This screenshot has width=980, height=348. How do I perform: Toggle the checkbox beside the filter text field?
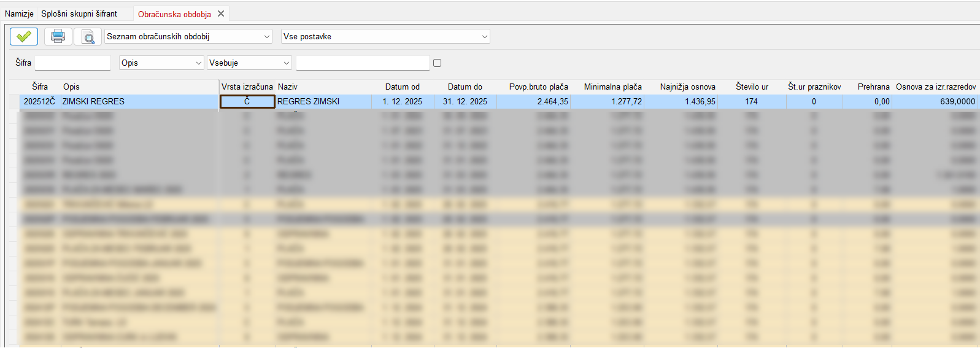click(x=437, y=63)
